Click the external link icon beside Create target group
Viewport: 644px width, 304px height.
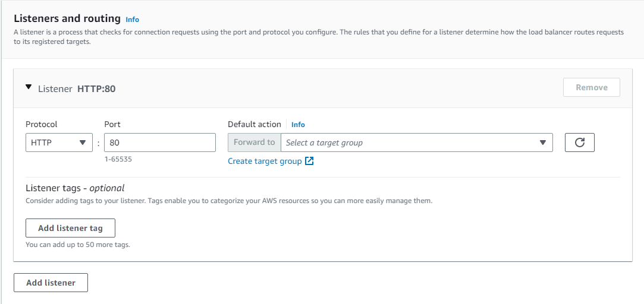(x=309, y=161)
